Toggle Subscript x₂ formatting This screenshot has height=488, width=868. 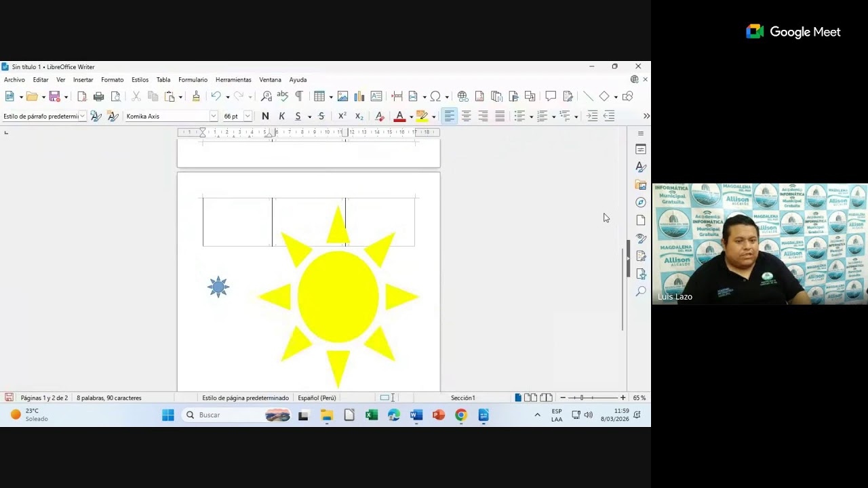point(359,116)
